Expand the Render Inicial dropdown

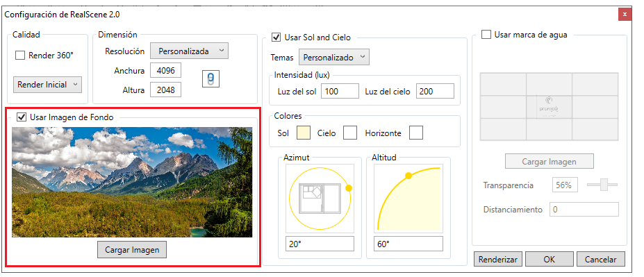[48, 85]
